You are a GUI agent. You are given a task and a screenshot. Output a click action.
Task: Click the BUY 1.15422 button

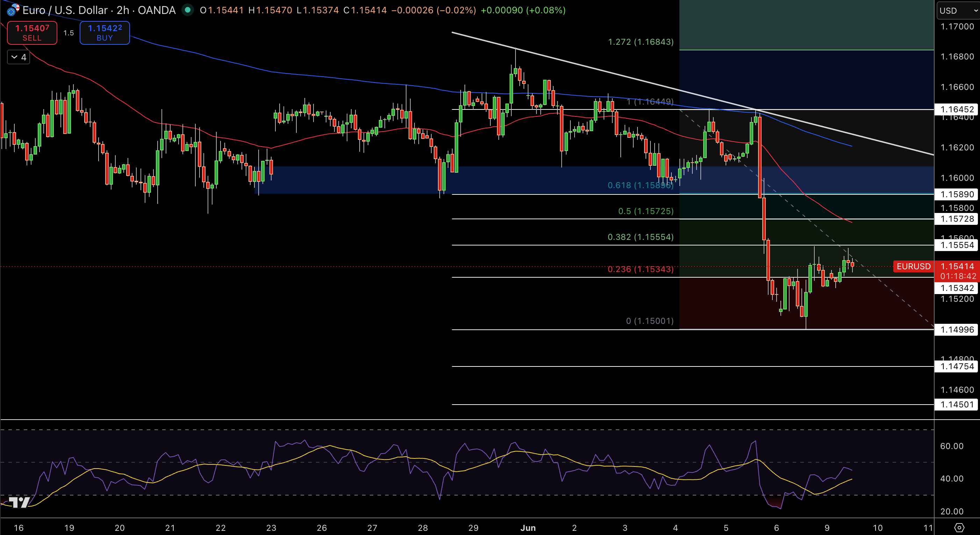point(105,33)
